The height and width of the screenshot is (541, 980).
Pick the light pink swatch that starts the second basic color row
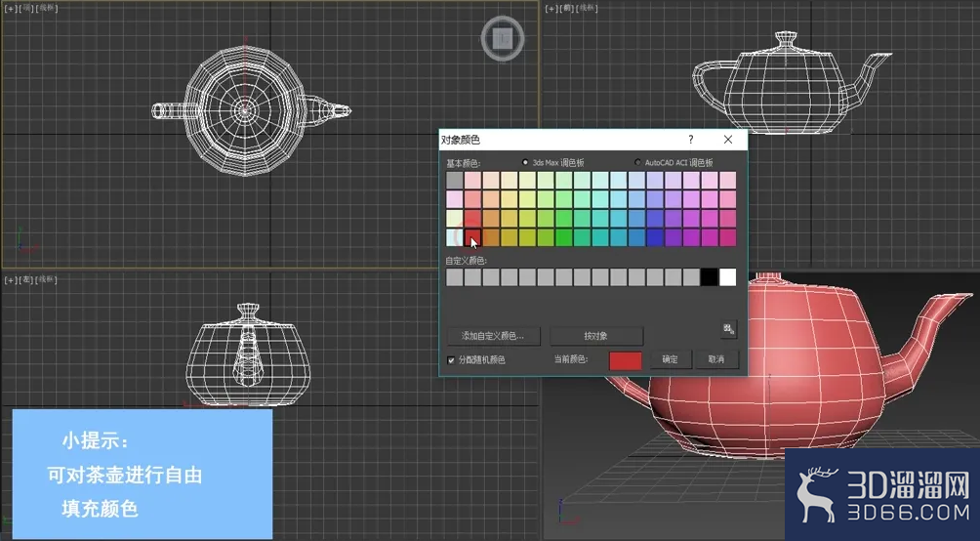(x=455, y=199)
